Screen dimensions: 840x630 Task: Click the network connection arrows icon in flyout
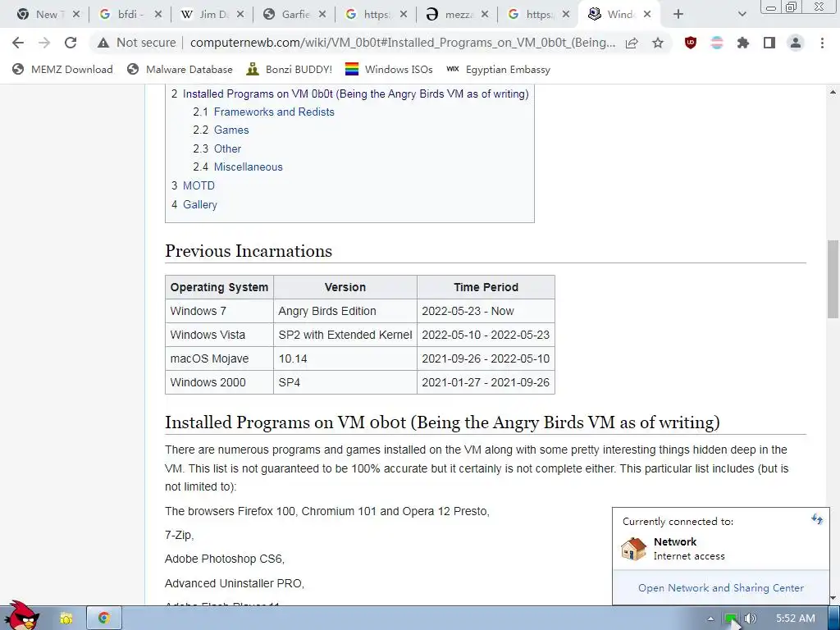tap(816, 518)
